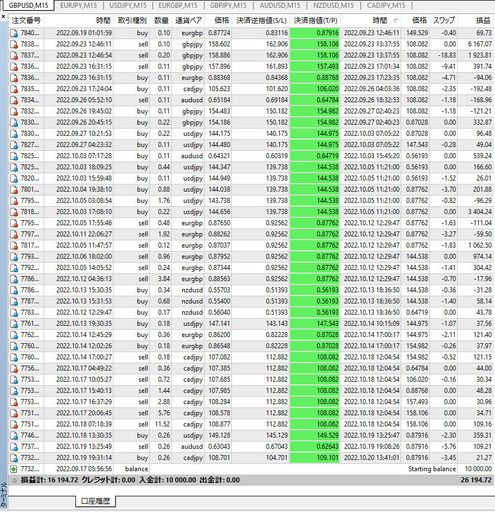This screenshot has height=512, width=495.
Task: Switch to the EURJPY,M15 chart tab
Action: coord(78,5)
